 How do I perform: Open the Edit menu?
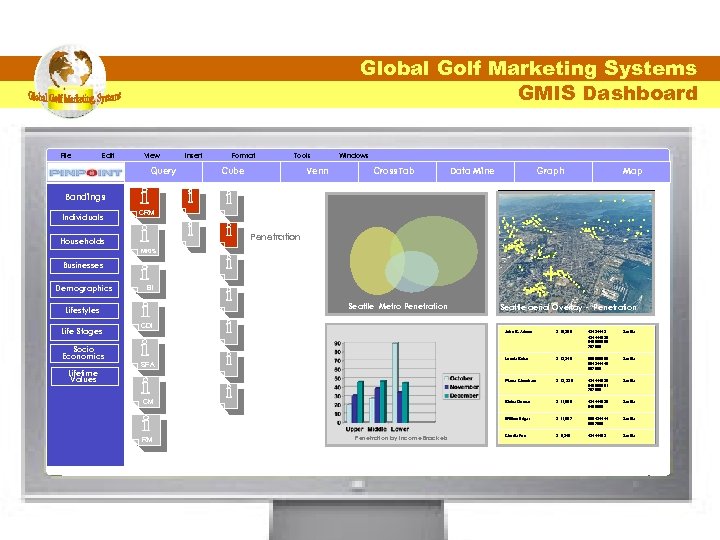108,155
